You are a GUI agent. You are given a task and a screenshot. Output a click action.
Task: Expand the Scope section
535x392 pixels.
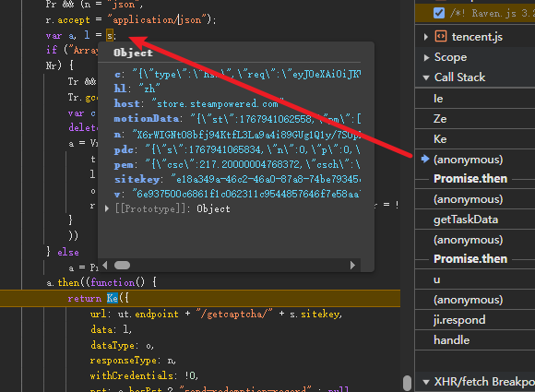426,57
